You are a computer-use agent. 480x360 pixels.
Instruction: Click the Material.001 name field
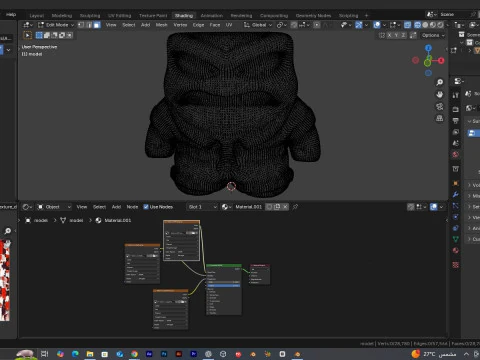click(248, 207)
